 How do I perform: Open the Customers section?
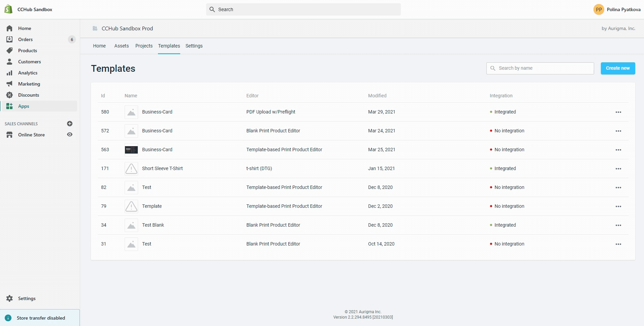pos(29,62)
